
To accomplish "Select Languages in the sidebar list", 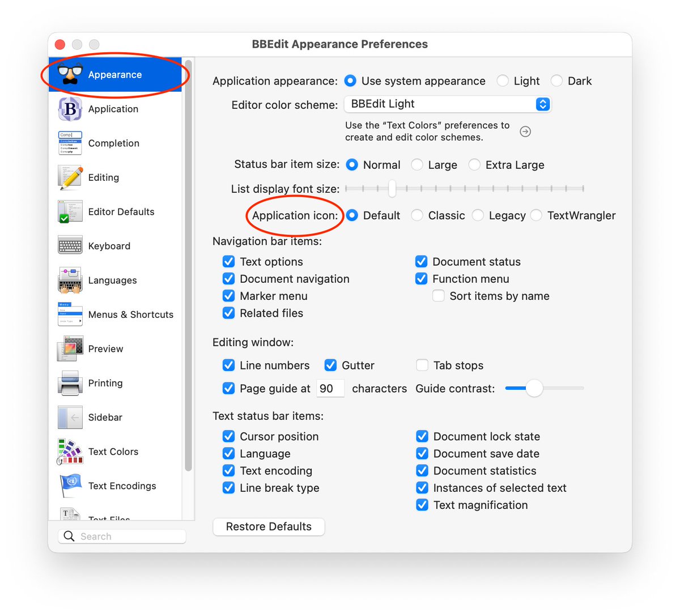I will (116, 281).
